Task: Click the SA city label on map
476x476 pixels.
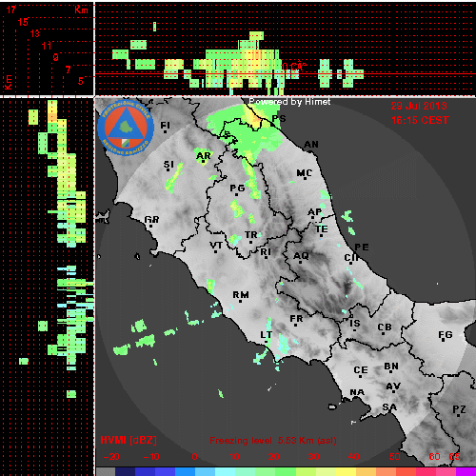Action: (389, 407)
